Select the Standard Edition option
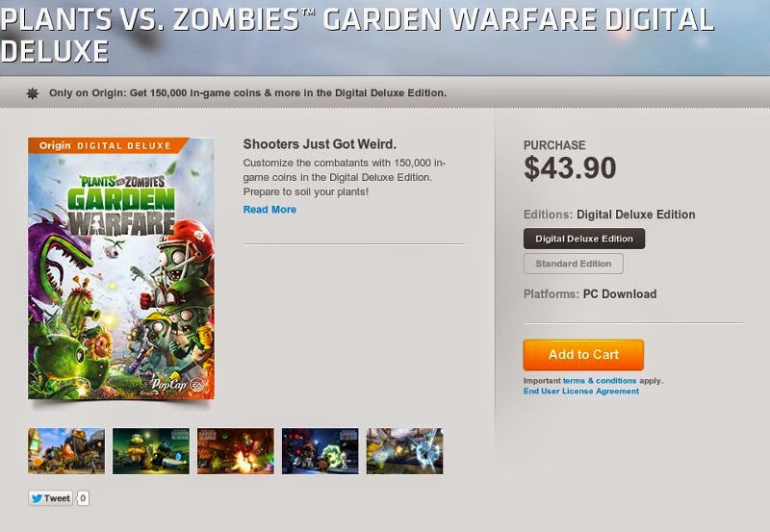 (573, 264)
